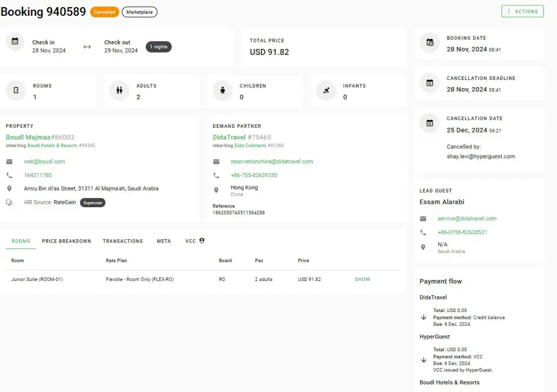Click the infants crawling icon
Viewport: 557px width, 392px height.
click(x=326, y=90)
